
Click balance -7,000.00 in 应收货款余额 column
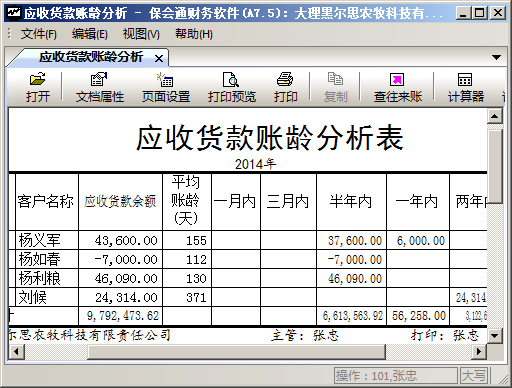tap(120, 259)
